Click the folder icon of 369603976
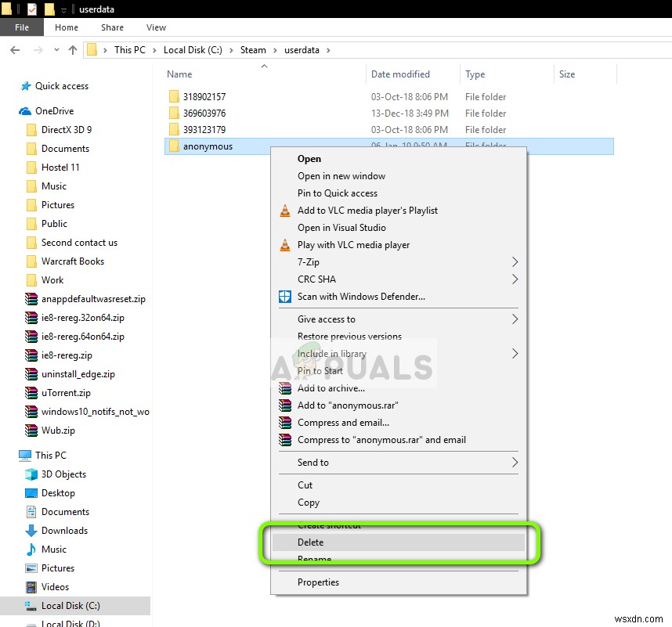This screenshot has height=627, width=672. click(x=174, y=113)
